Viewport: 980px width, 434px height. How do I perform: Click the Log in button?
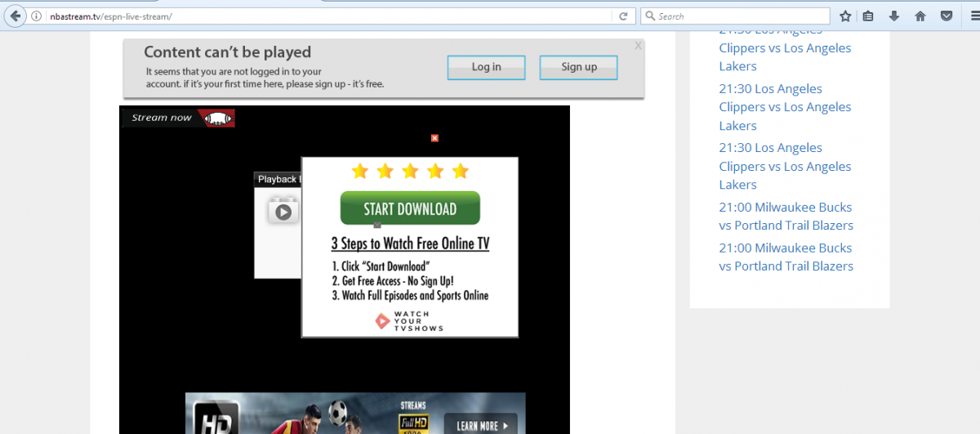click(x=486, y=67)
